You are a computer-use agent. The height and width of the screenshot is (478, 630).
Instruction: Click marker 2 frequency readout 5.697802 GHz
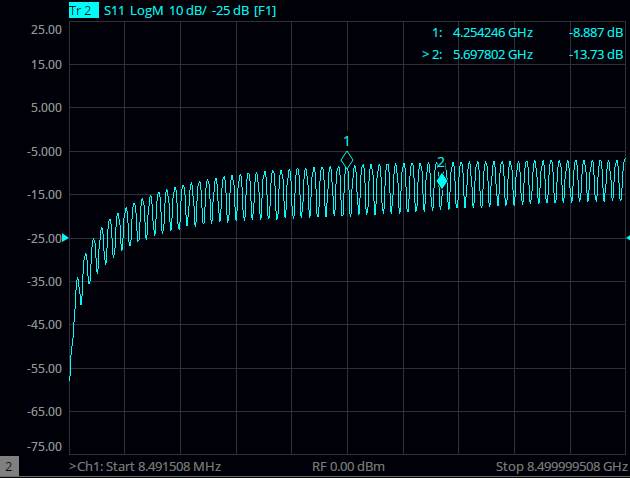pyautogui.click(x=493, y=54)
